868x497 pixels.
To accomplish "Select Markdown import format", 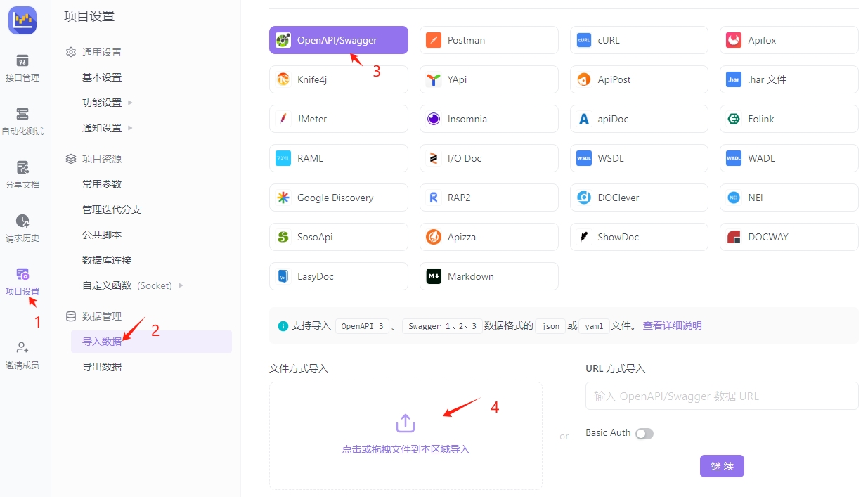I will point(489,276).
